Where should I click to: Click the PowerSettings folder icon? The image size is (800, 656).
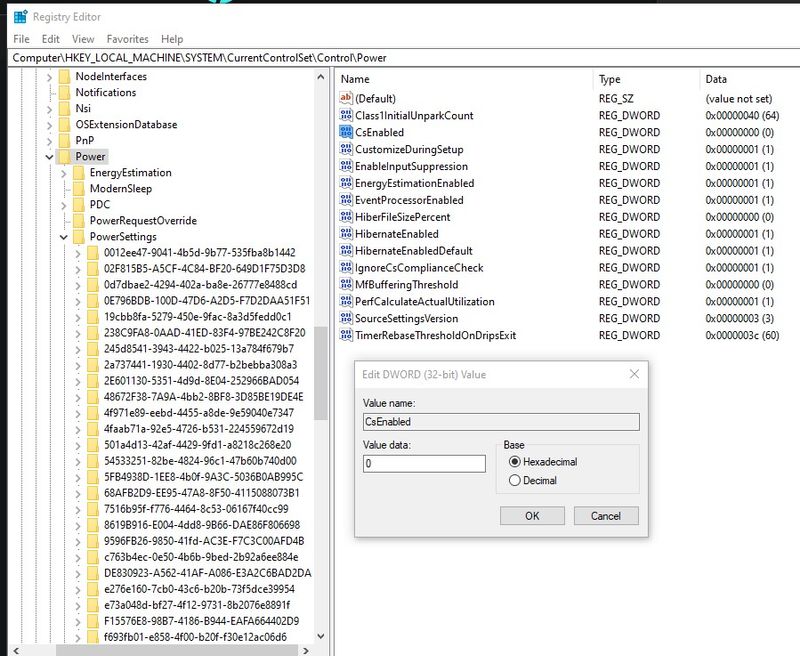click(x=79, y=236)
